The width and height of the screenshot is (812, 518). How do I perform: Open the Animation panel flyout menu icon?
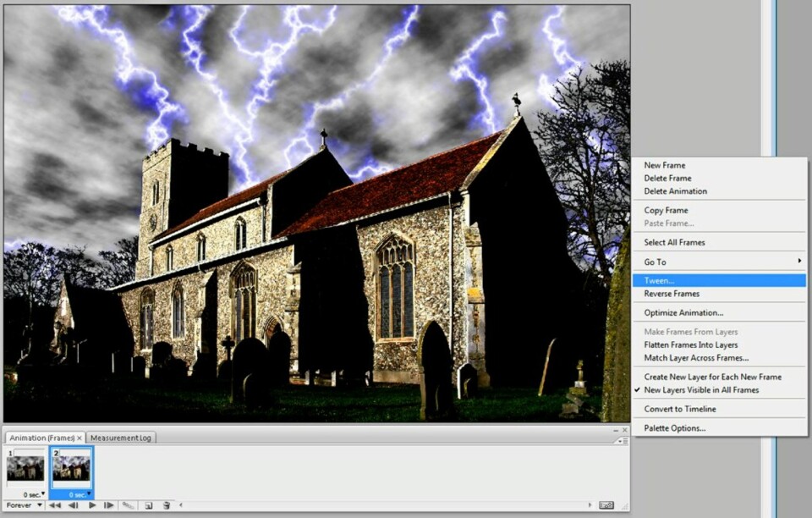point(623,440)
